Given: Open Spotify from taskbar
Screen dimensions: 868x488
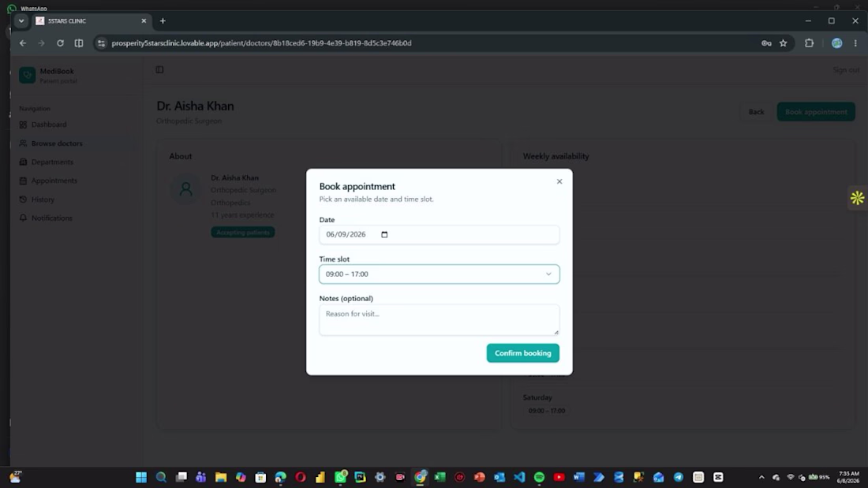Looking at the screenshot, I should (x=539, y=477).
